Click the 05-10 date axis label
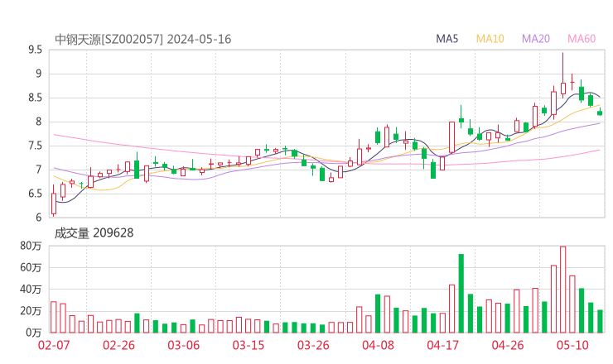The height and width of the screenshot is (364, 613). tap(572, 345)
